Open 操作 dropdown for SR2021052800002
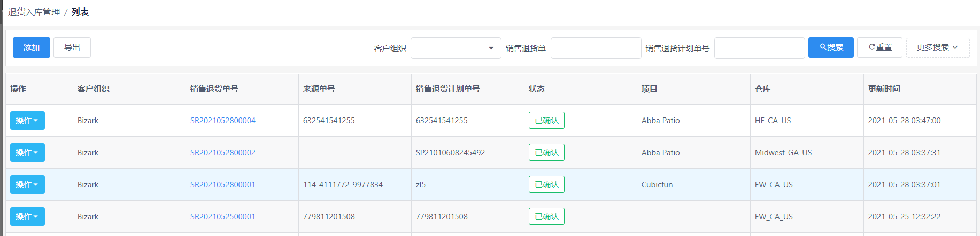 pyautogui.click(x=27, y=153)
